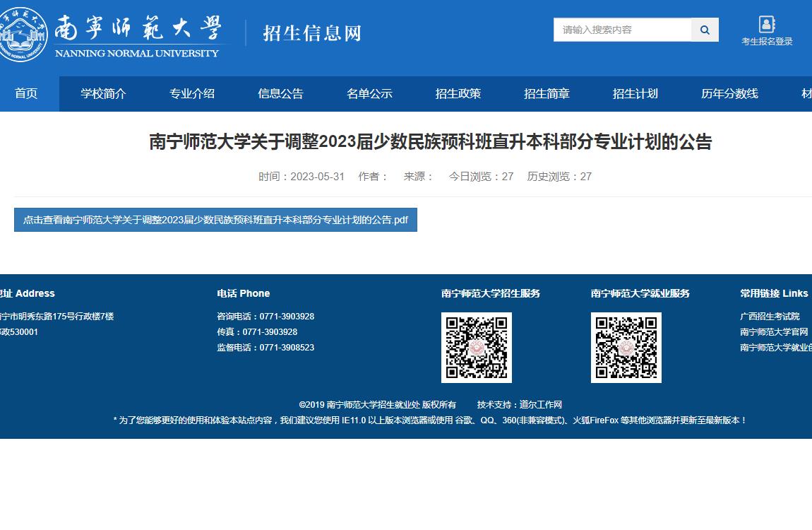Go to 首页 in the navigation bar

[26, 94]
